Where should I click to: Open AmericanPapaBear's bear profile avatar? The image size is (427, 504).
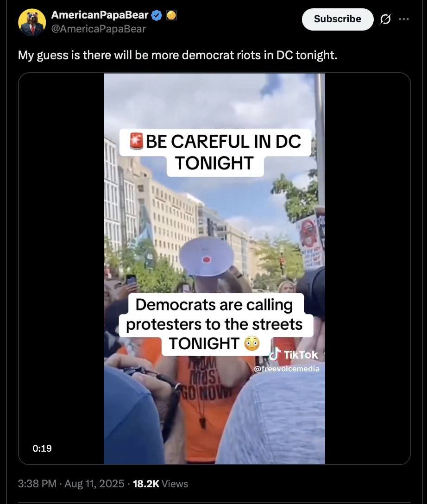32,22
